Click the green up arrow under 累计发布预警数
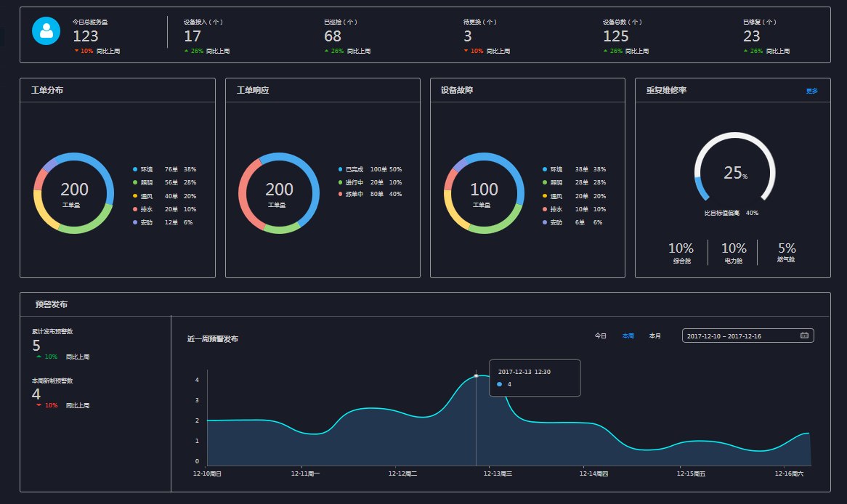 point(38,357)
